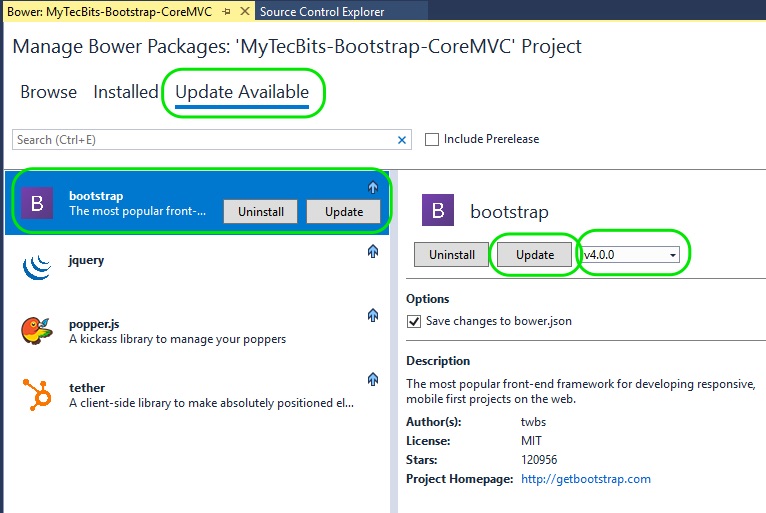Image resolution: width=766 pixels, height=513 pixels.
Task: Close the Bower MyTecBits tab
Action: tap(245, 11)
